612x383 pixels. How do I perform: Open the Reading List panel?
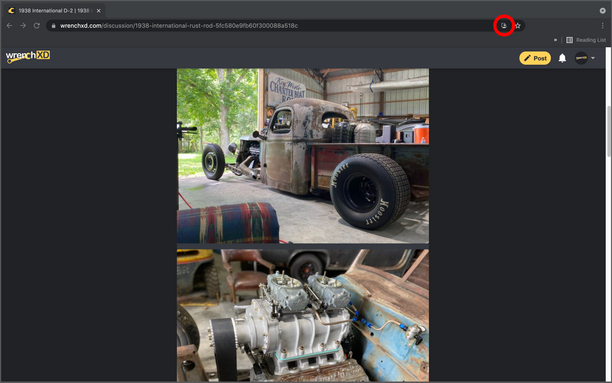point(586,40)
